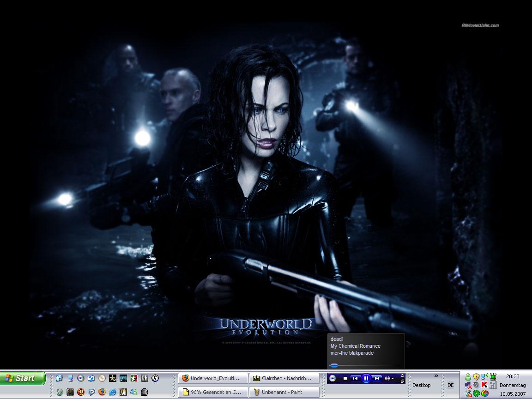The width and height of the screenshot is (532, 399).
Task: Launch Counter-Strike from the quick launch bar
Action: coord(155,378)
